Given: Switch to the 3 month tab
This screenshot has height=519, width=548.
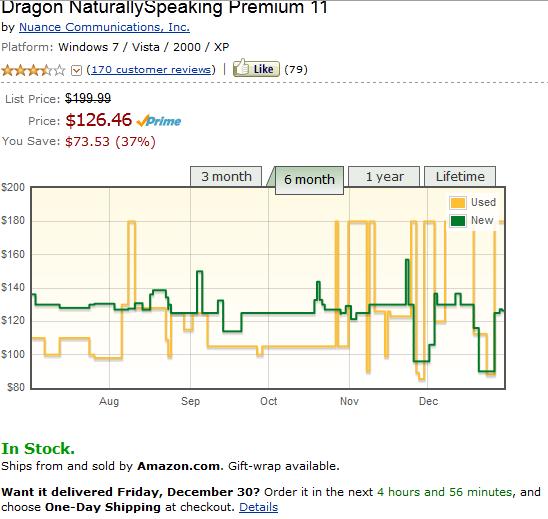Looking at the screenshot, I should coord(226,176).
